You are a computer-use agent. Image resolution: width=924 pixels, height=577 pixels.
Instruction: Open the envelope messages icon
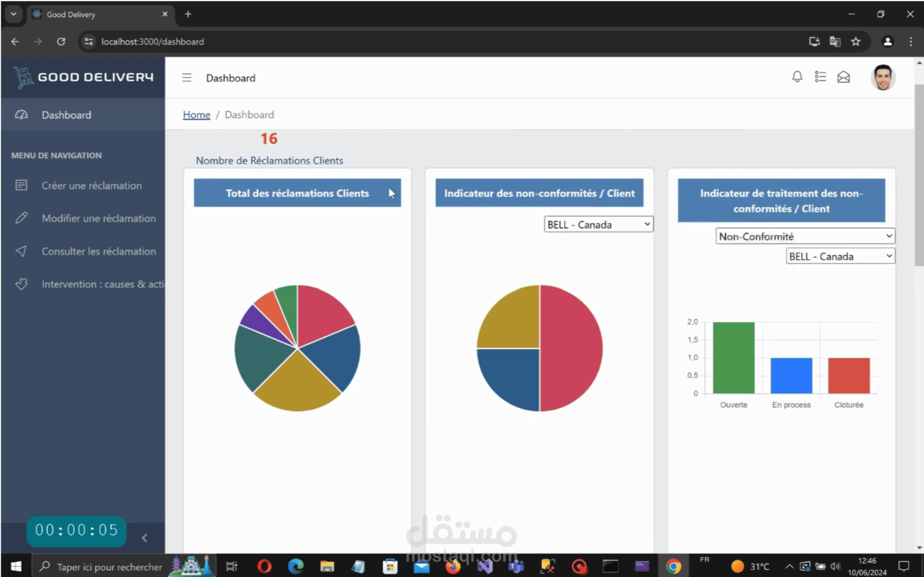[x=843, y=77]
